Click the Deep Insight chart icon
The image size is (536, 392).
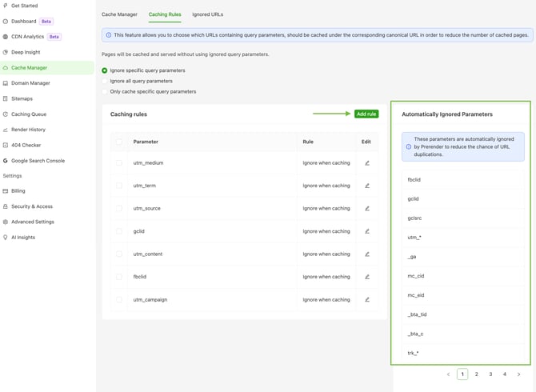click(x=5, y=52)
